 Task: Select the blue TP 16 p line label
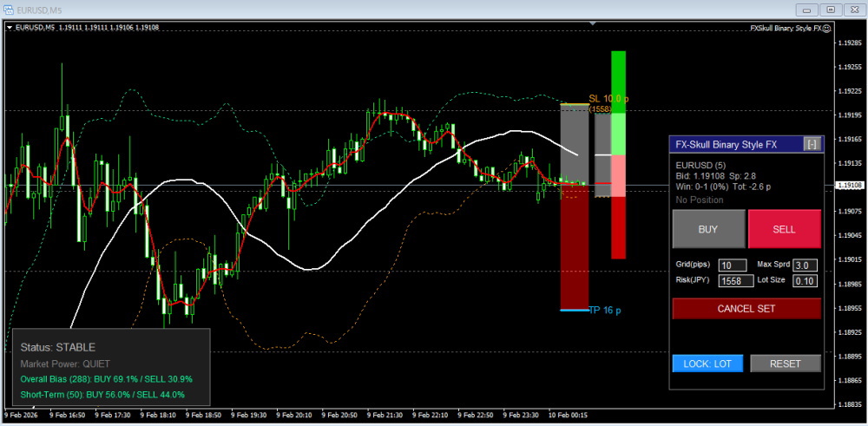pos(605,310)
